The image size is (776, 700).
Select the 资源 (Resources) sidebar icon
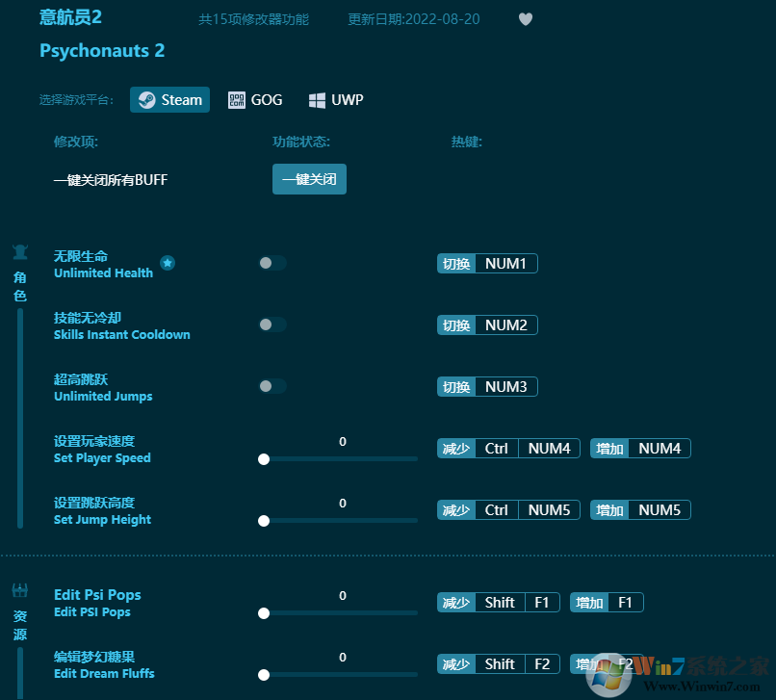pyautogui.click(x=20, y=590)
